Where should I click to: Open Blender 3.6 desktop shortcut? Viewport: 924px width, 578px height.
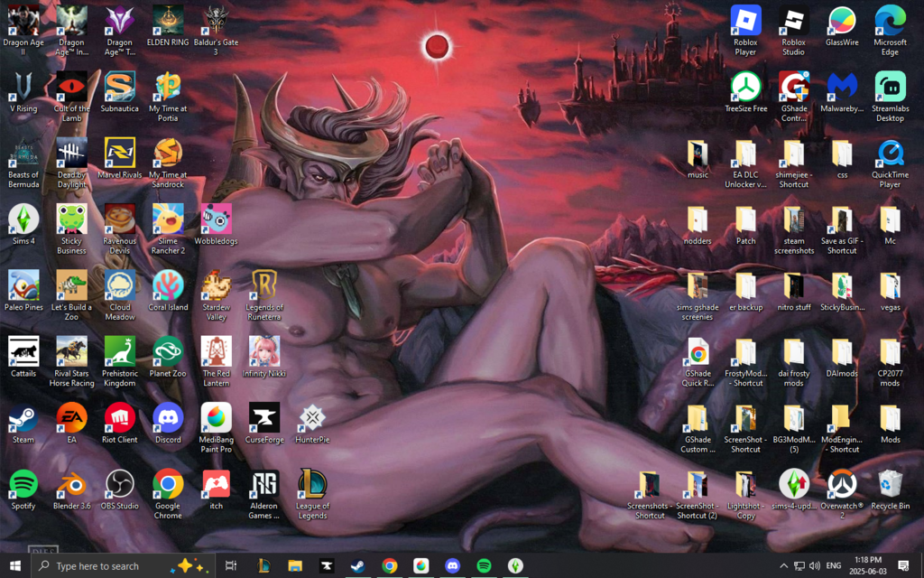click(72, 489)
